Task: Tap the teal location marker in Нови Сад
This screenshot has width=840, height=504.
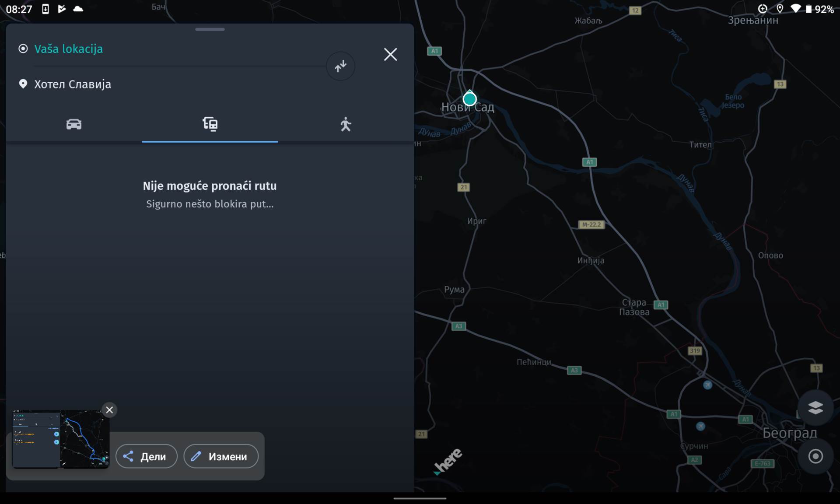Action: click(x=469, y=99)
